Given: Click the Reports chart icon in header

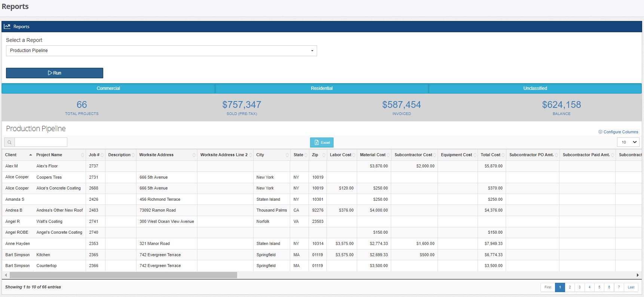Looking at the screenshot, I should point(7,27).
